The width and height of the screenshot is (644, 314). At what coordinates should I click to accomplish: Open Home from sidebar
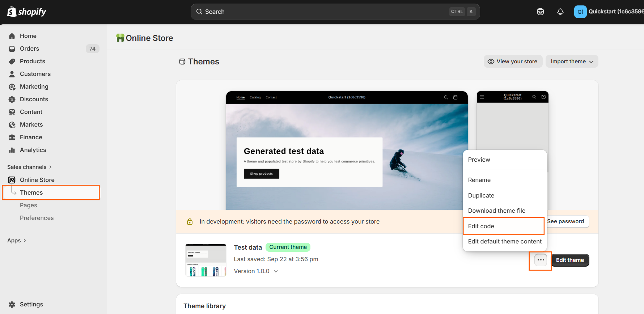pos(28,36)
